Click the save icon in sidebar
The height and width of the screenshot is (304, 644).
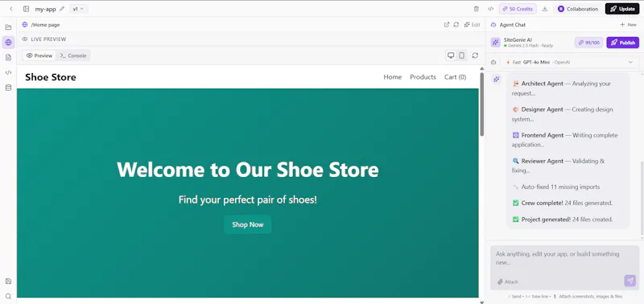point(8,281)
